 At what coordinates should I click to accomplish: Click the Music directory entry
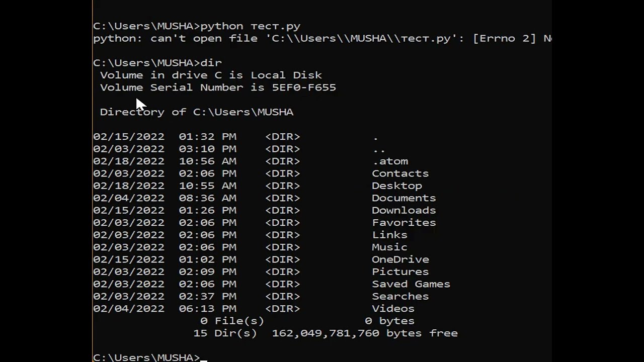tap(389, 247)
